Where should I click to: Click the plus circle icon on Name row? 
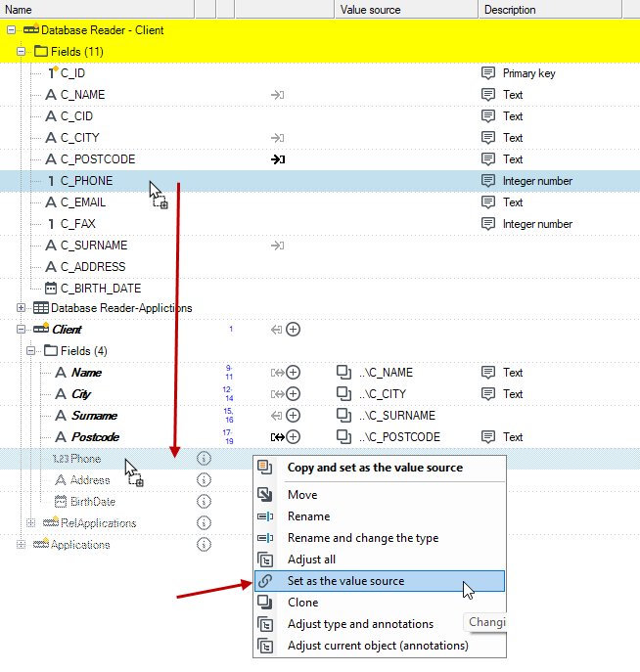coord(294,373)
